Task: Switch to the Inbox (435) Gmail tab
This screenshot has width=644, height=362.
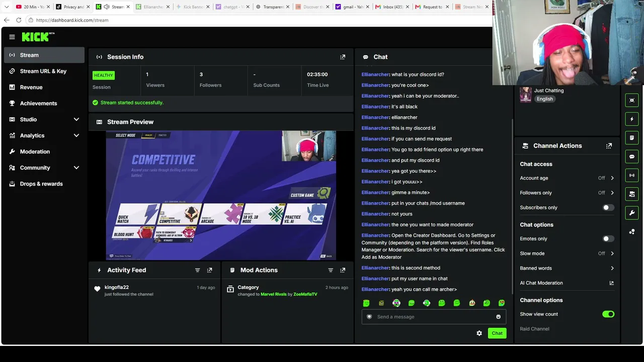Action: 391,7
